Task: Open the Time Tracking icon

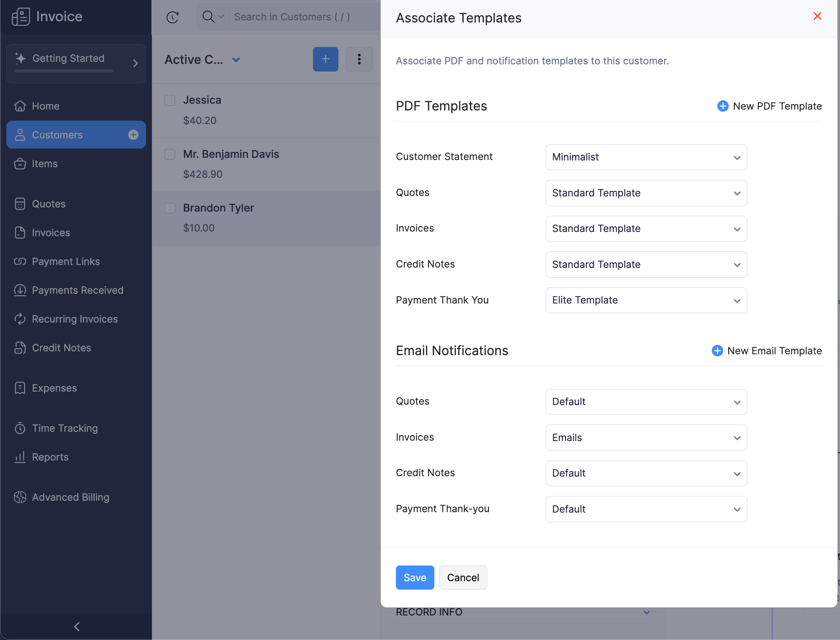Action: (20, 428)
